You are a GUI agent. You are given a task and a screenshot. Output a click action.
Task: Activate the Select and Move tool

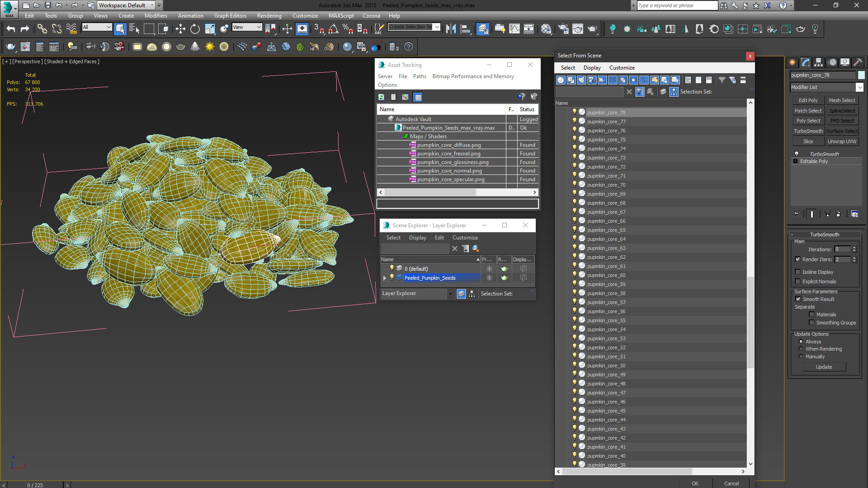180,29
